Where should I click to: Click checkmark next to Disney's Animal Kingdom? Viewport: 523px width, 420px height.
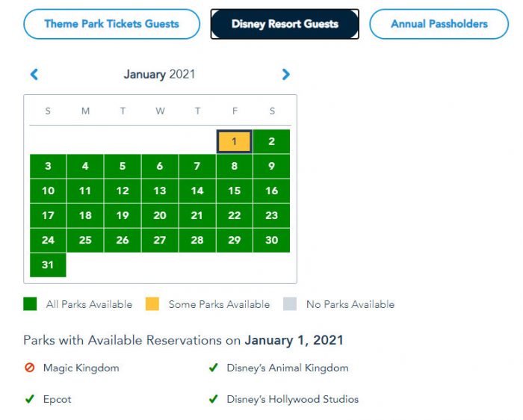coord(214,368)
